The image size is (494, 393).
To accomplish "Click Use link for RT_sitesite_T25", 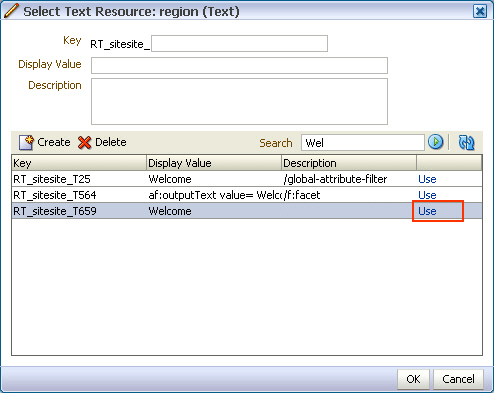I will [427, 179].
